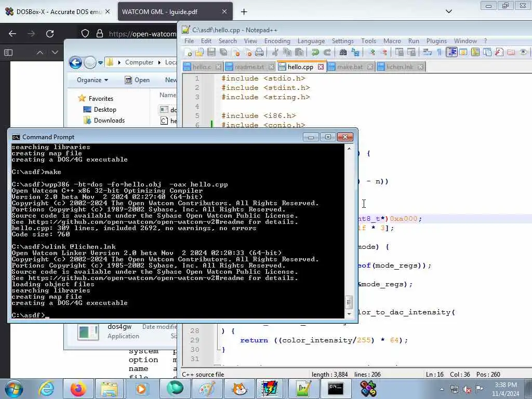
Task: Open the Plugins menu in Notepad++
Action: pyautogui.click(x=436, y=41)
